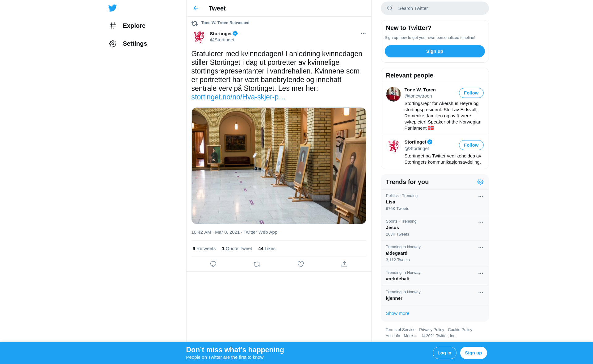The image size is (593, 364).
Task: Click the @Stortinget handle in the tweet
Action: coord(222,40)
